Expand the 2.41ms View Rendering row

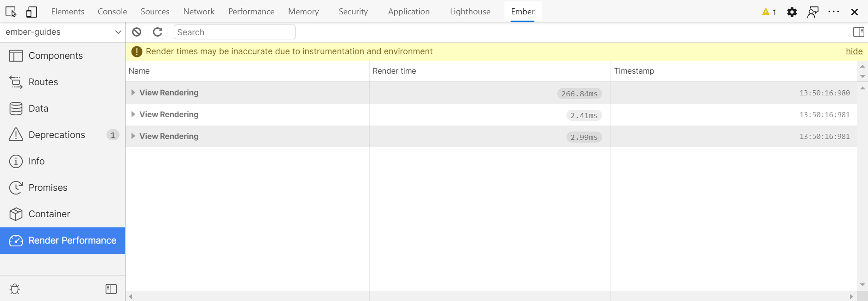point(133,114)
